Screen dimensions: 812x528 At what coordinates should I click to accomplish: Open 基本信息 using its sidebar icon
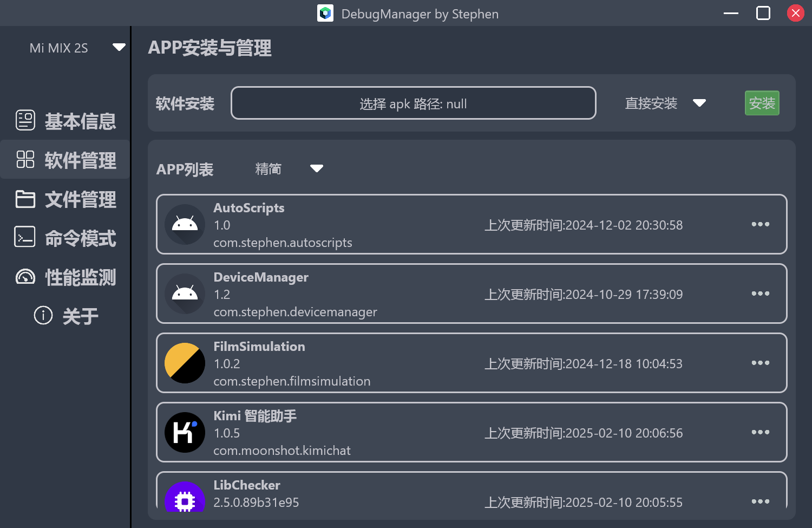point(25,120)
